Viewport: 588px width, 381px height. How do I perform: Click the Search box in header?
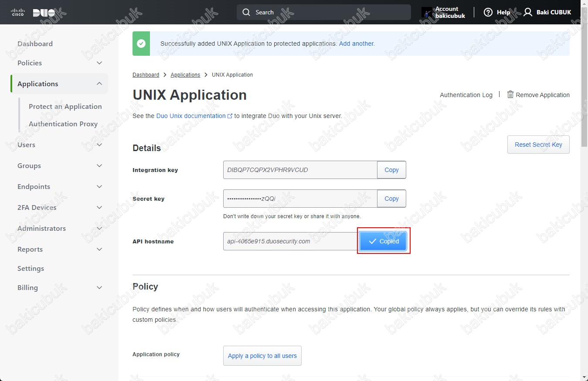pyautogui.click(x=324, y=12)
